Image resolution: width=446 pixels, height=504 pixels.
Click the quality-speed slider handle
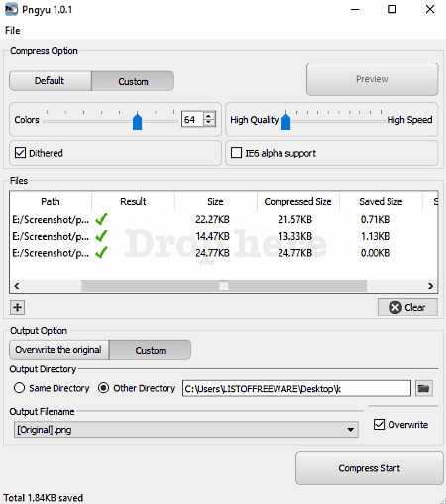(x=286, y=121)
